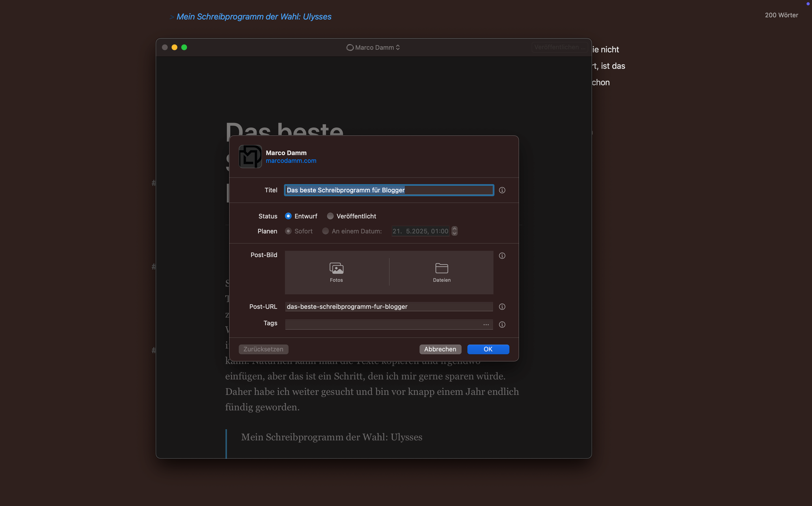Viewport: 812px width, 506px height.
Task: Set status to Veröffentlicht
Action: tap(330, 216)
